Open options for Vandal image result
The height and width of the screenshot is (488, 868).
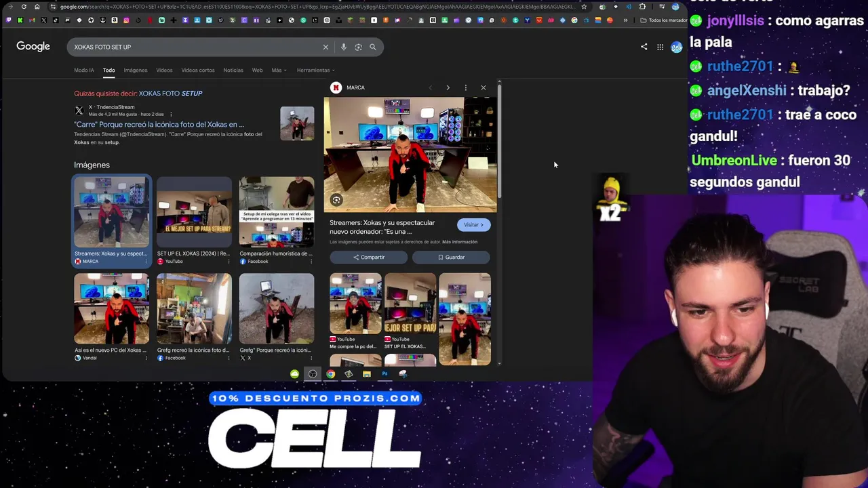[146, 358]
